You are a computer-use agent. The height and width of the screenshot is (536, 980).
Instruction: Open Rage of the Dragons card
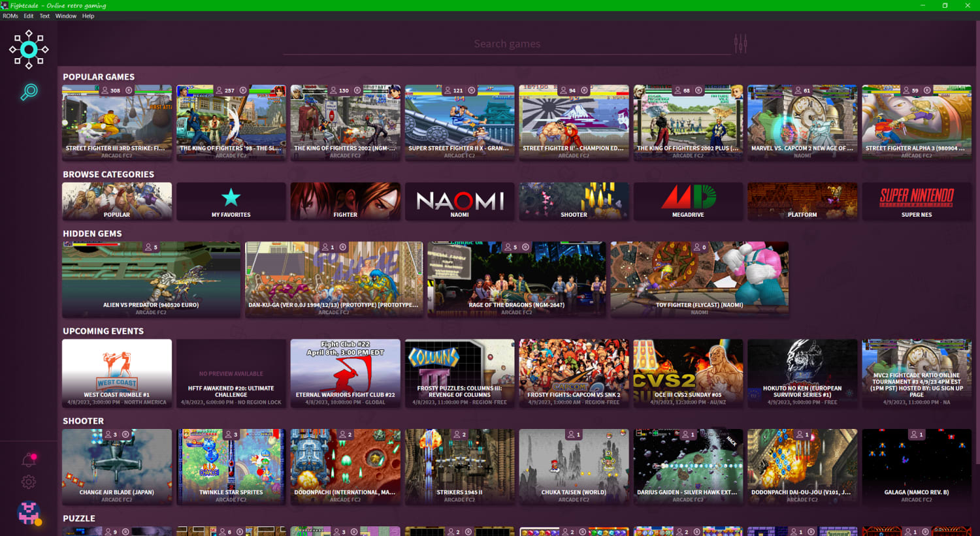517,279
